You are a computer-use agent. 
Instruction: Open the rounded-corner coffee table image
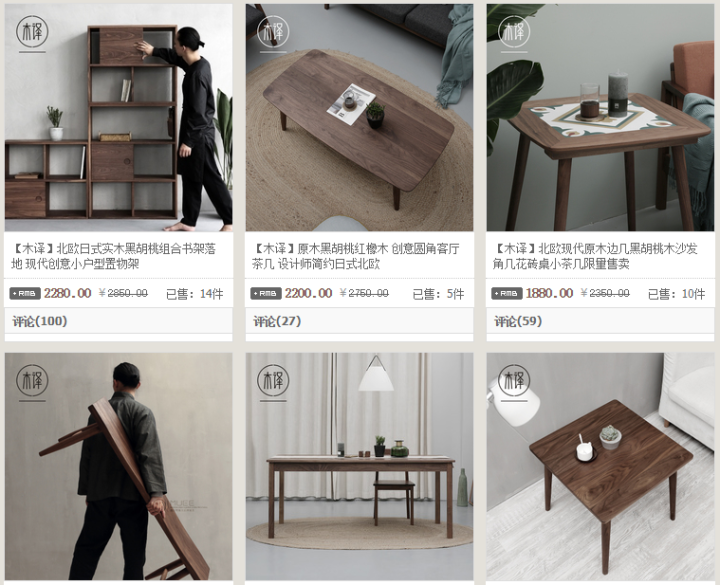pyautogui.click(x=360, y=118)
